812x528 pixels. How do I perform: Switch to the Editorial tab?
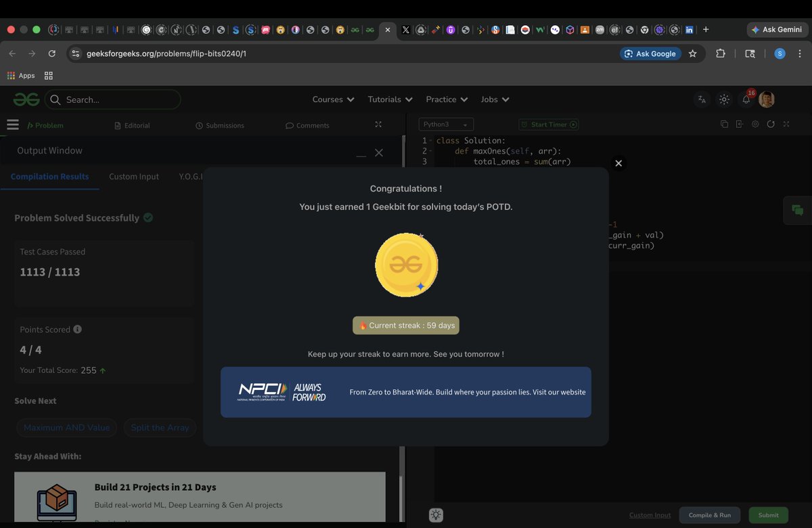(x=132, y=125)
